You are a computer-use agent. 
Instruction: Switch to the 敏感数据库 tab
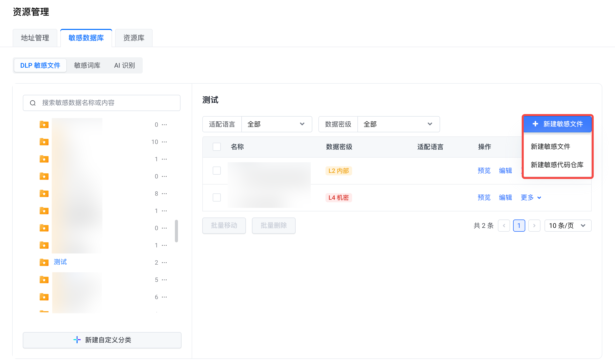86,38
